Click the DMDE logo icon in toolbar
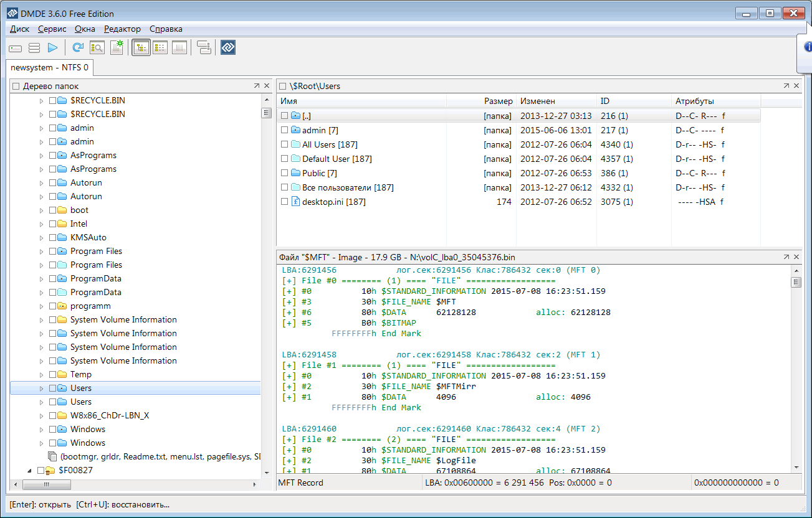The width and height of the screenshot is (812, 518). 228,47
